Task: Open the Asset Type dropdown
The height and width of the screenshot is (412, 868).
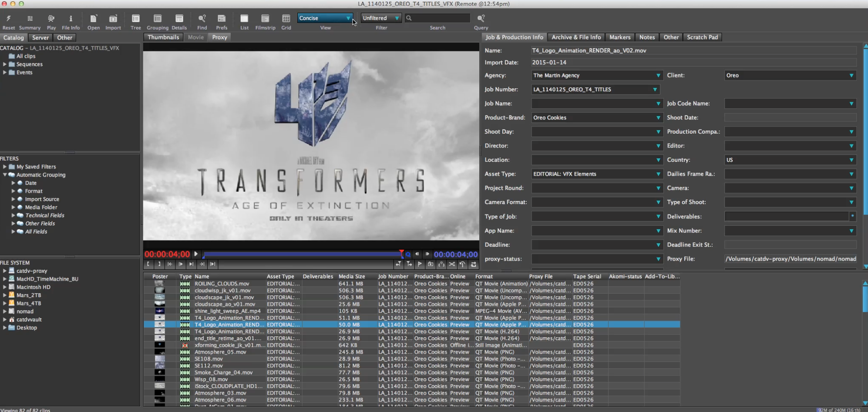Action: tap(597, 174)
